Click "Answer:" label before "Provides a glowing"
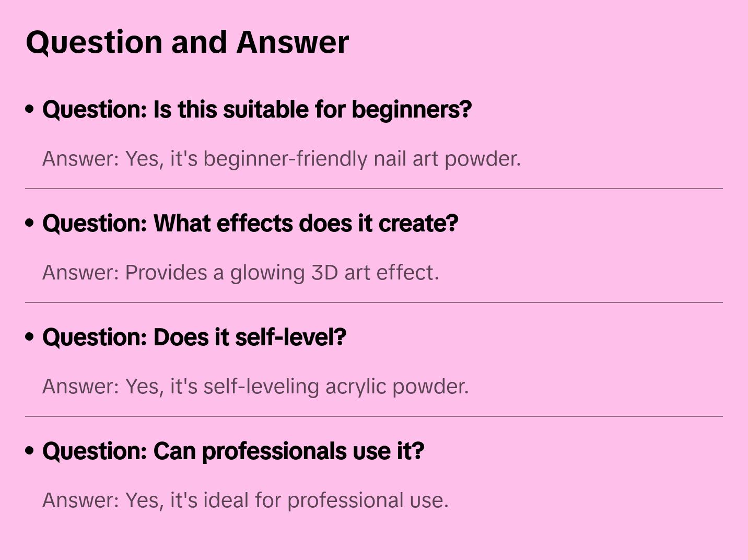 81,273
